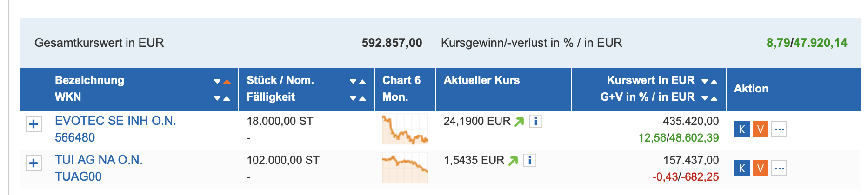Click the V sell icon for EVOTEC
This screenshot has width=868, height=195.
760,129
